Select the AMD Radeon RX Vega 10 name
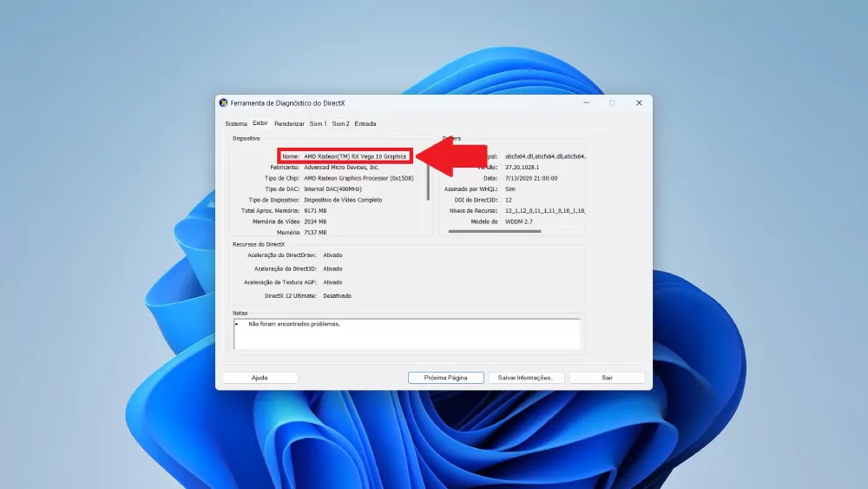Screen dimensions: 868x489 pos(355,156)
